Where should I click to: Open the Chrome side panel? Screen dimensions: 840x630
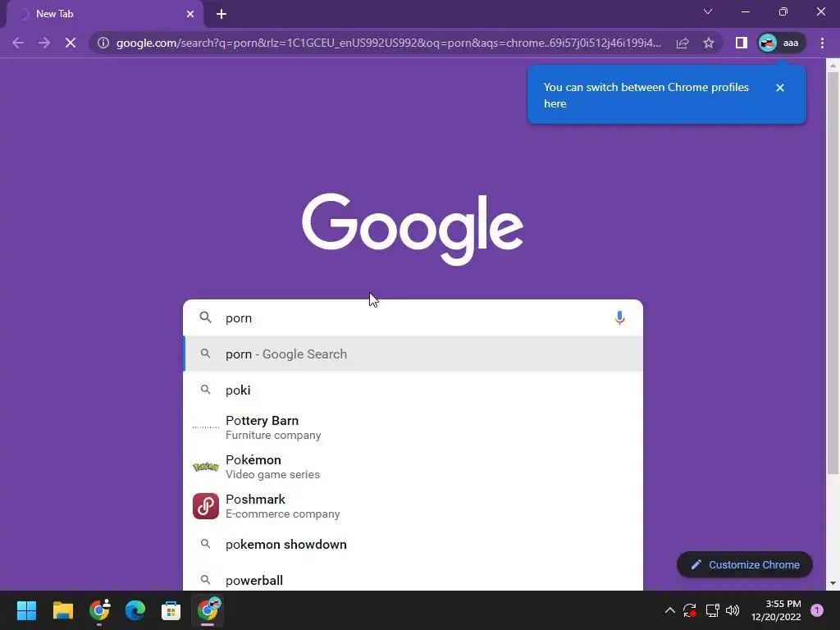tap(742, 43)
